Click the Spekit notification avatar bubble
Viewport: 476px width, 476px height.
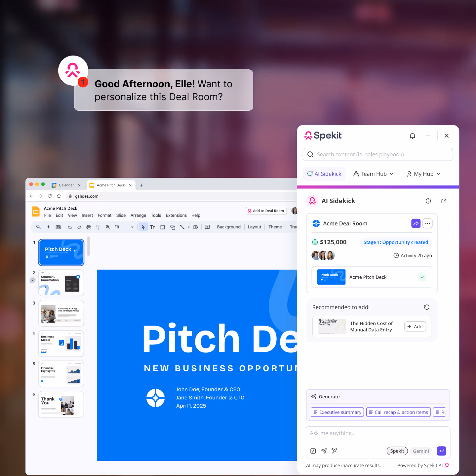tap(73, 71)
